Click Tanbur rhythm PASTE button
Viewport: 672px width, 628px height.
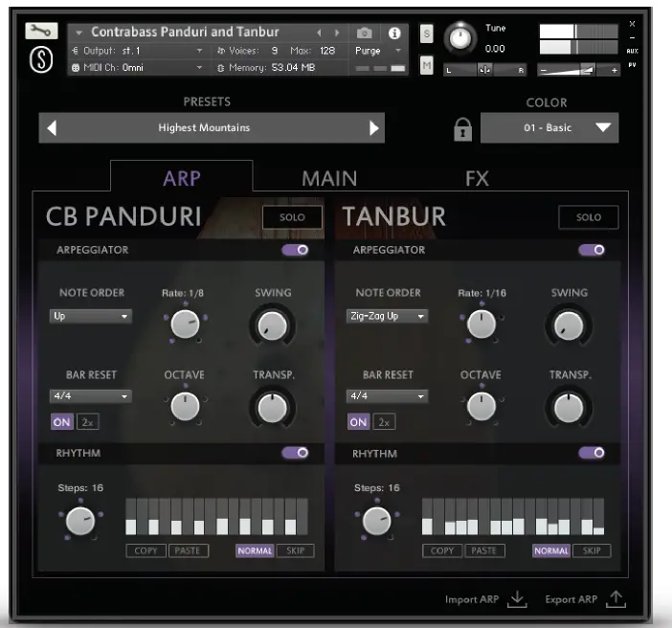pos(484,550)
